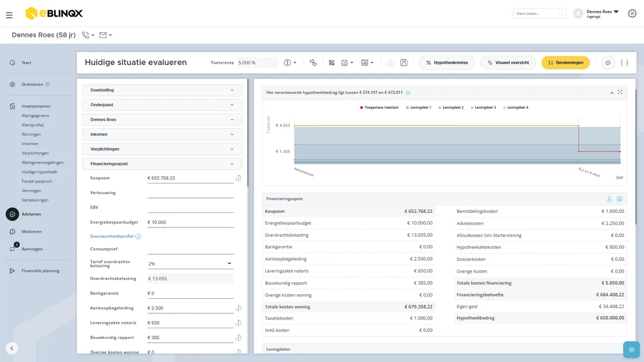The width and height of the screenshot is (644, 362).
Task: Toggle Toegestane toetslast legend series
Action: pyautogui.click(x=379, y=108)
